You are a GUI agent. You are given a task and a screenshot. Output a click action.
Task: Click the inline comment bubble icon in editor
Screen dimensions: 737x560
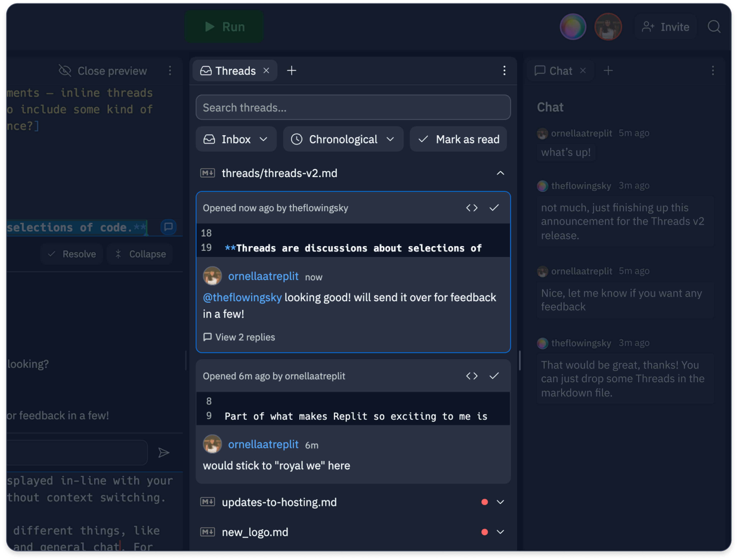(168, 227)
